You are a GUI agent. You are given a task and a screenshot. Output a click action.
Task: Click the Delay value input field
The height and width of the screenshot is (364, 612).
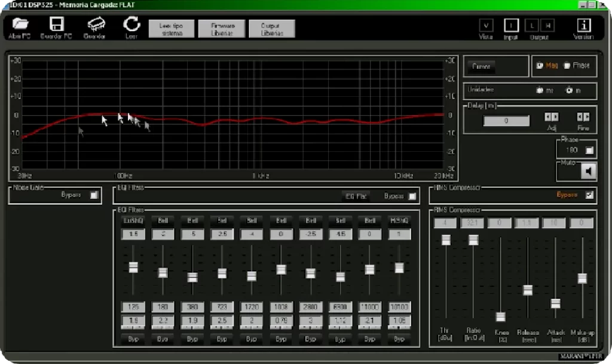(x=506, y=121)
